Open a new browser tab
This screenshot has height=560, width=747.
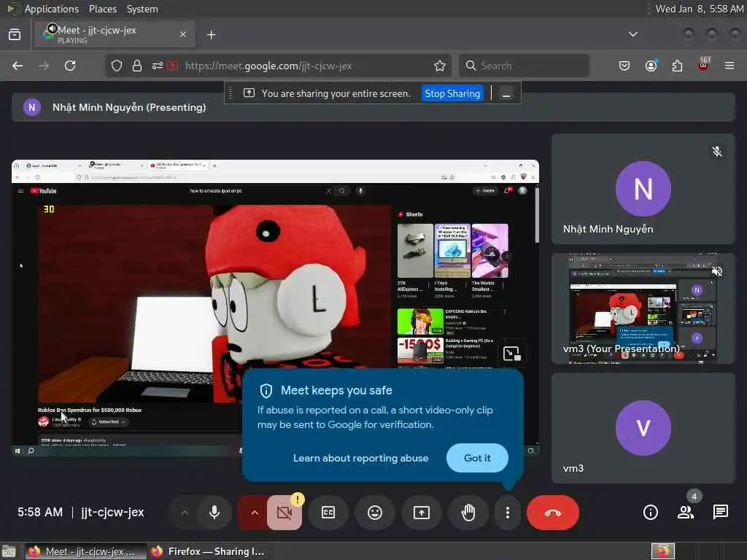point(211,35)
